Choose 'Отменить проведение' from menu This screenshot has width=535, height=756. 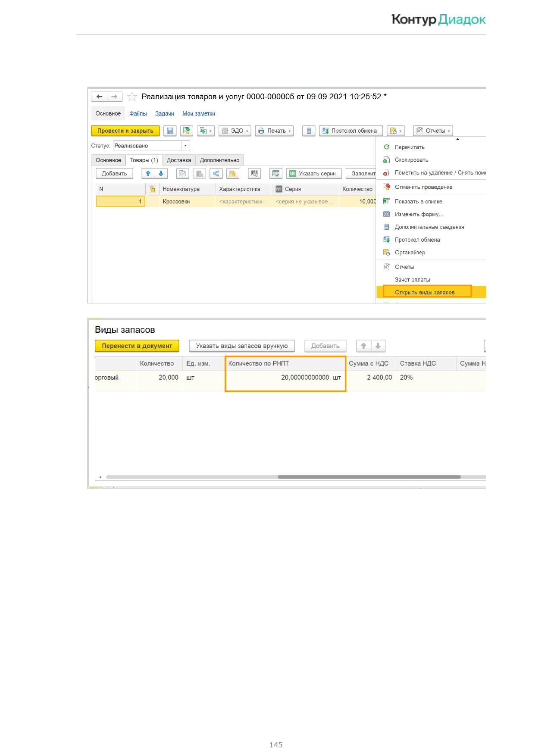[423, 187]
